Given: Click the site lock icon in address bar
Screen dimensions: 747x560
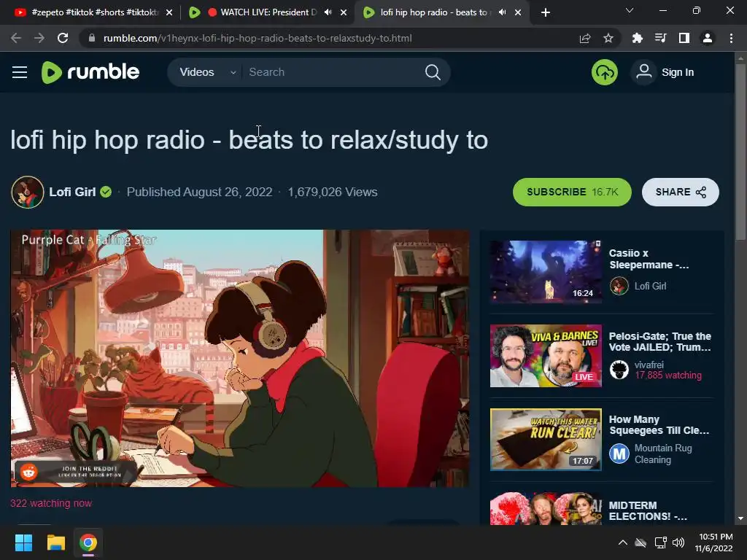Looking at the screenshot, I should tap(92, 38).
